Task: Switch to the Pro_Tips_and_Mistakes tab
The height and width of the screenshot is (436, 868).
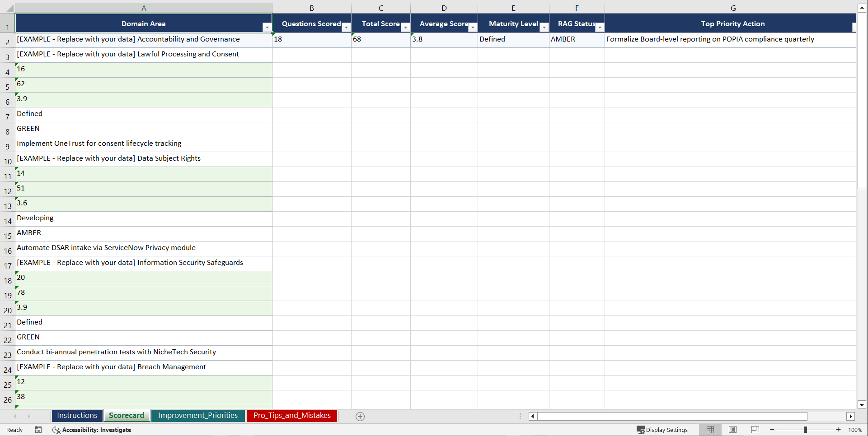Action: (x=292, y=416)
